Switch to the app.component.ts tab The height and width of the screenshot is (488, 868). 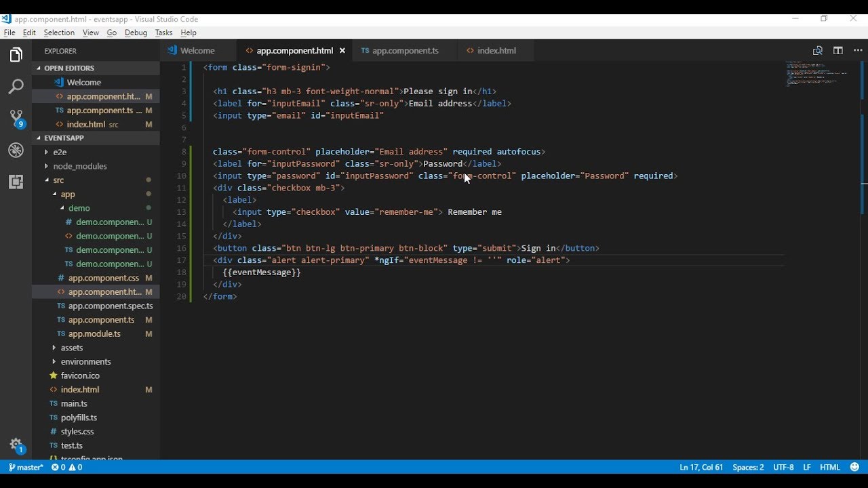coord(405,51)
